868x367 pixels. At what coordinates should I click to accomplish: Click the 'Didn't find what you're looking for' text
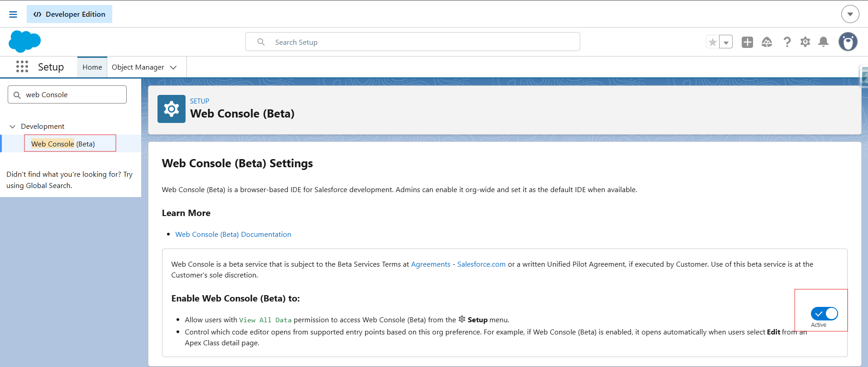click(69, 180)
